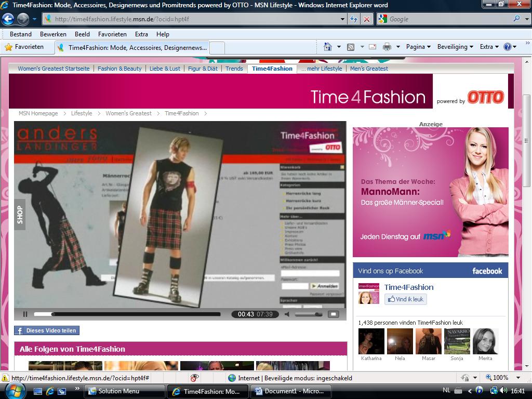The height and width of the screenshot is (399, 532).
Task: Go to Men's Greatest link
Action: tap(369, 69)
